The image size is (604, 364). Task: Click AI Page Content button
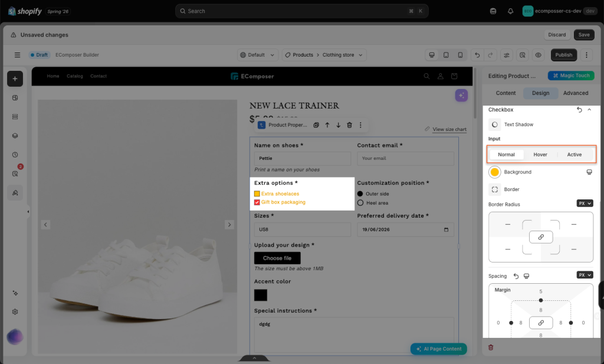point(438,349)
